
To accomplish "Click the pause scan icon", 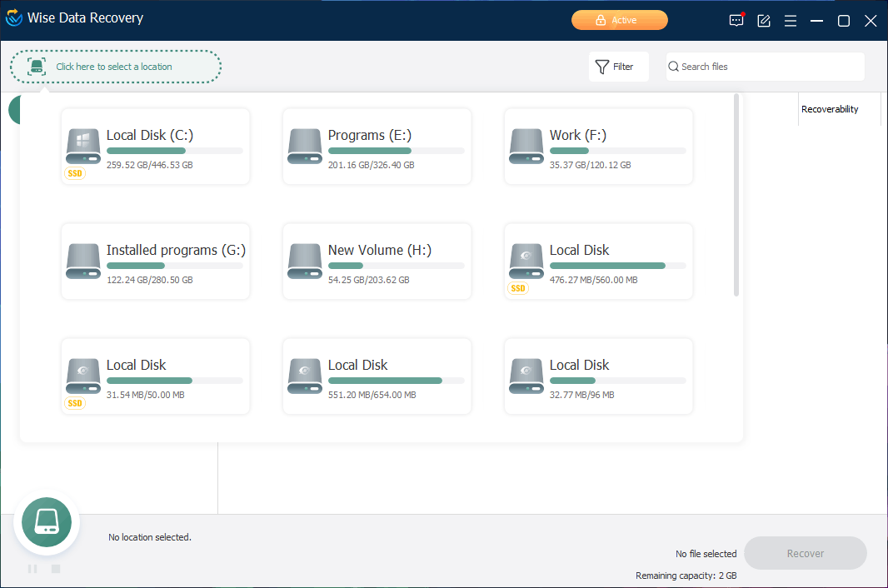I will click(x=32, y=569).
